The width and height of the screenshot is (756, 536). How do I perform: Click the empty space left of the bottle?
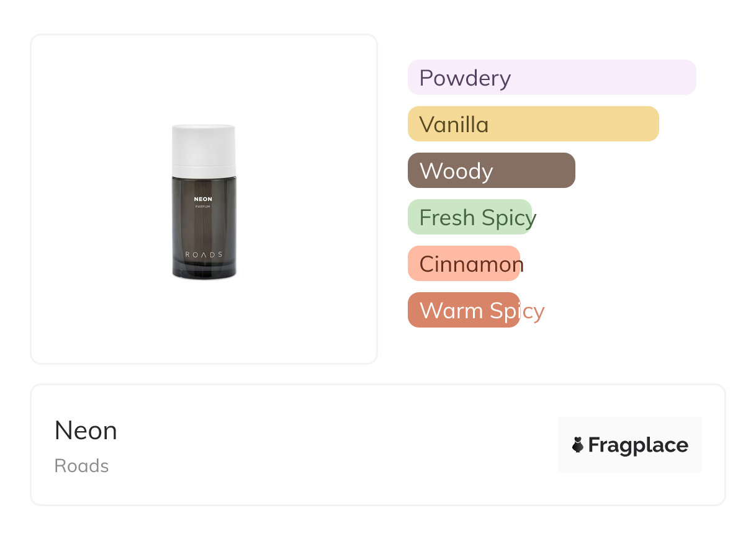coord(99,199)
